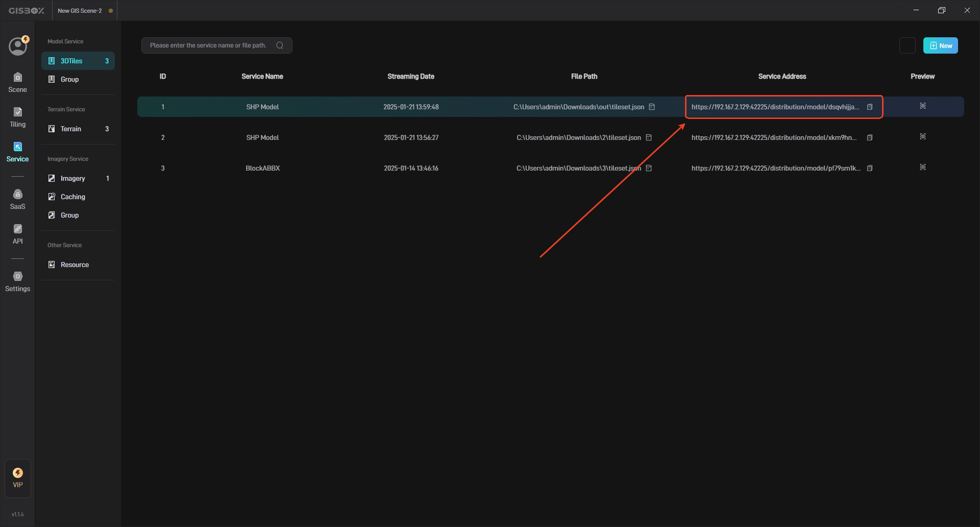
Task: Copy service address of BlockABBX row
Action: pos(870,168)
